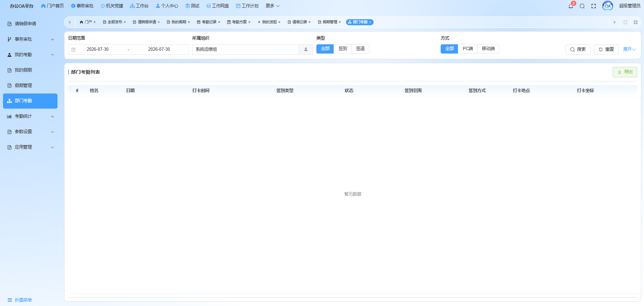
Task: Close the 我的假期 tab
Action: pos(189,22)
